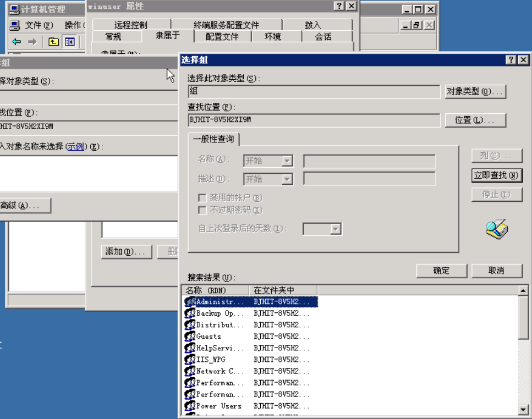Select the 一般性查询 tab
Viewport: 532px width, 419px height.
213,139
